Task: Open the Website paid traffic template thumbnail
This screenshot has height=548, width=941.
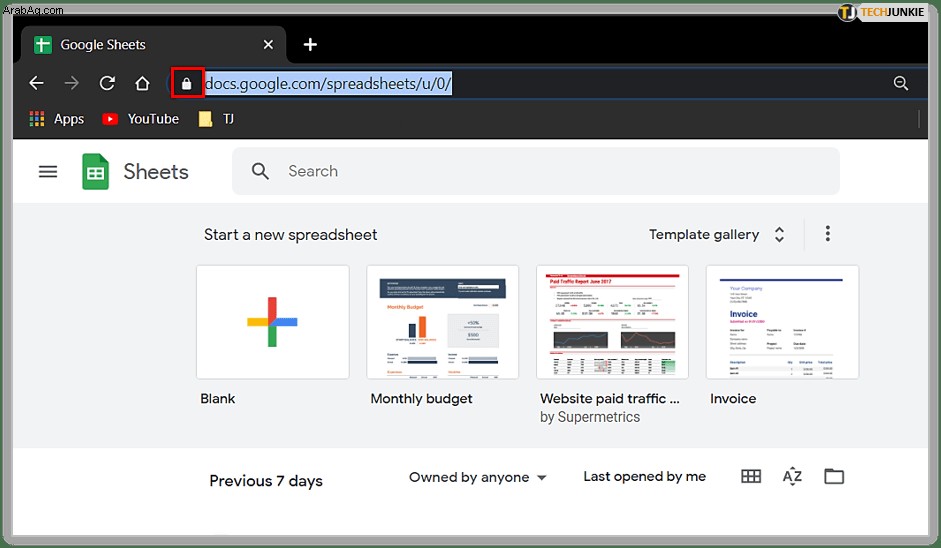Action: tap(612, 322)
